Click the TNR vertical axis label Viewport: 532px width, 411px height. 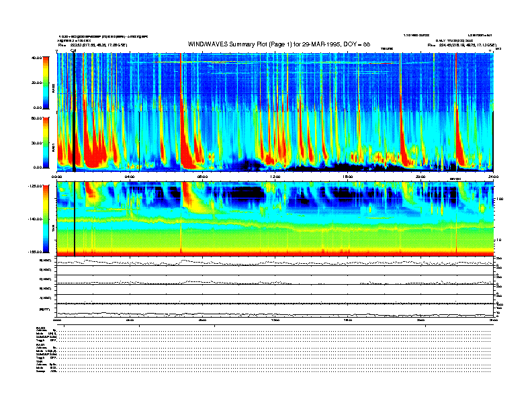(53, 229)
